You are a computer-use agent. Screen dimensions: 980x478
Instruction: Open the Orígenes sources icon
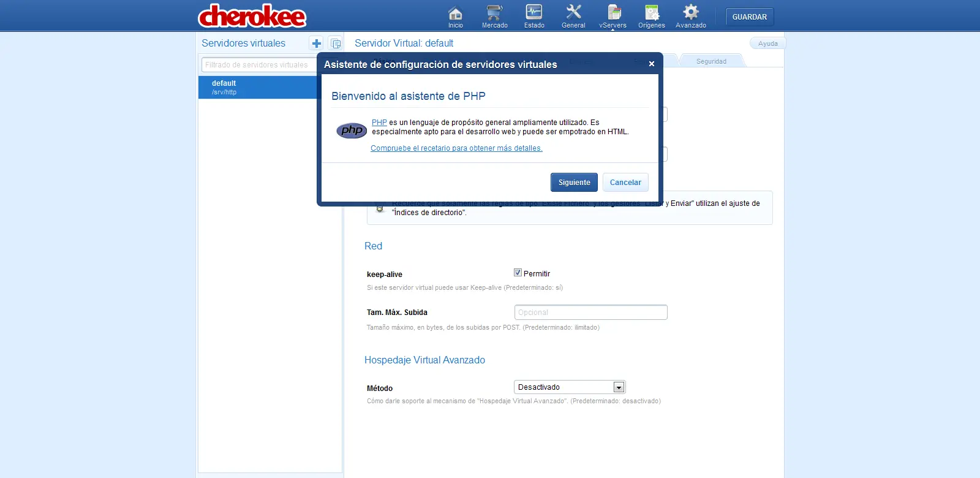point(652,17)
